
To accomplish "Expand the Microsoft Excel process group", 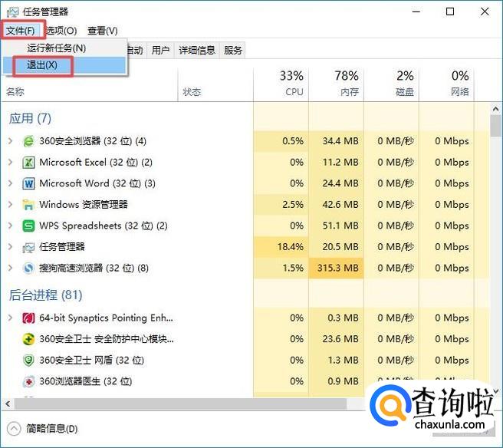I will click(10, 162).
